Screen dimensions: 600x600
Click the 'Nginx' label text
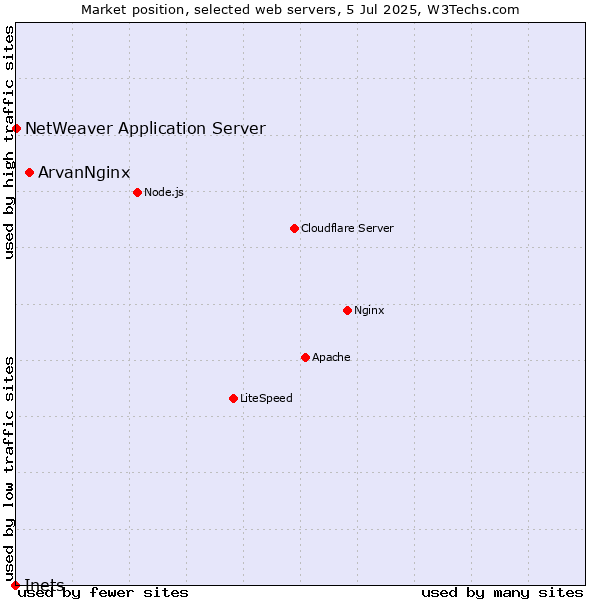[x=369, y=310]
